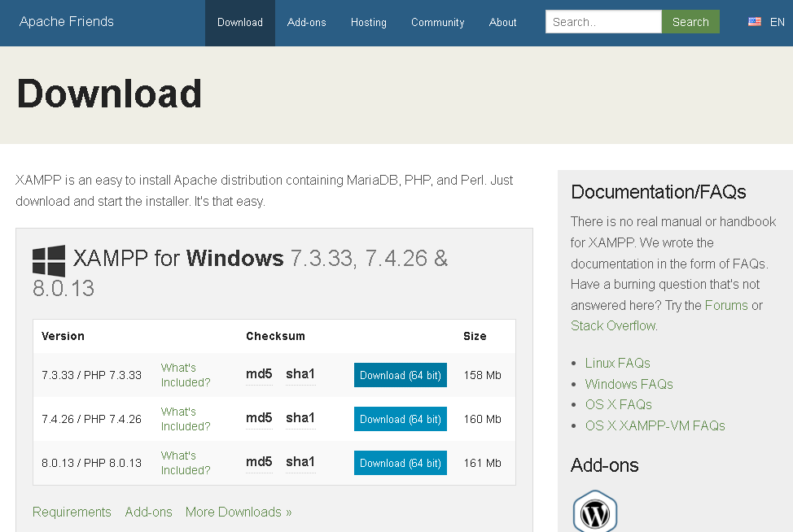Click the 160 Mb size value
The width and height of the screenshot is (793, 532).
483,419
